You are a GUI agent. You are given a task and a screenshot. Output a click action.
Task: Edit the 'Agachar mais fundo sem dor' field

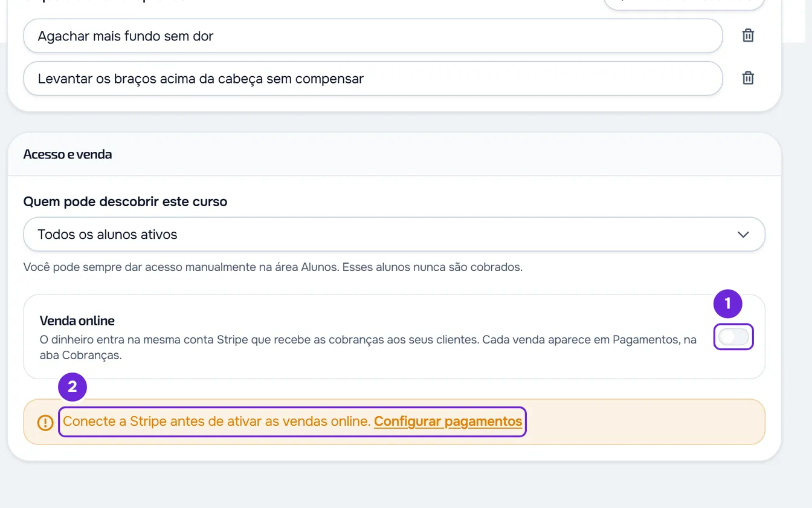click(x=373, y=36)
